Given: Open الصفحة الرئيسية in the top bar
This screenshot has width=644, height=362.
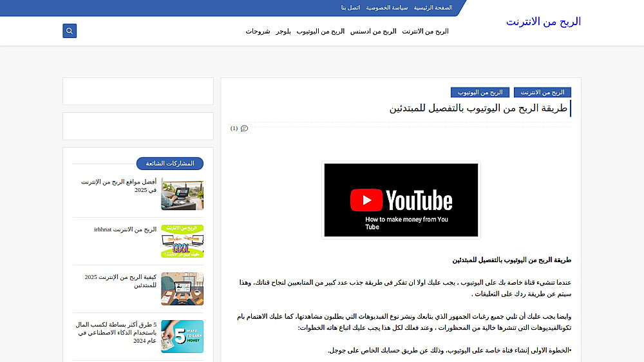Looking at the screenshot, I should 433,8.
